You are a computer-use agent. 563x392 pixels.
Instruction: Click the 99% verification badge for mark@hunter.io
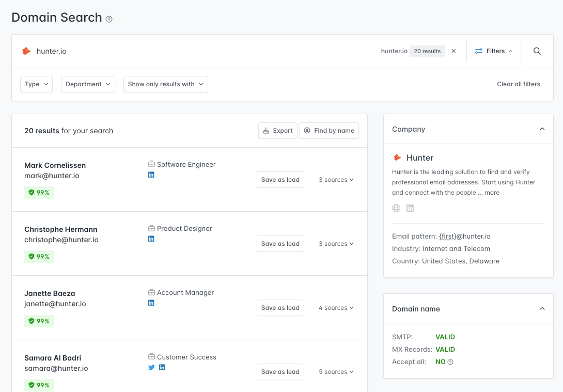[x=39, y=192]
